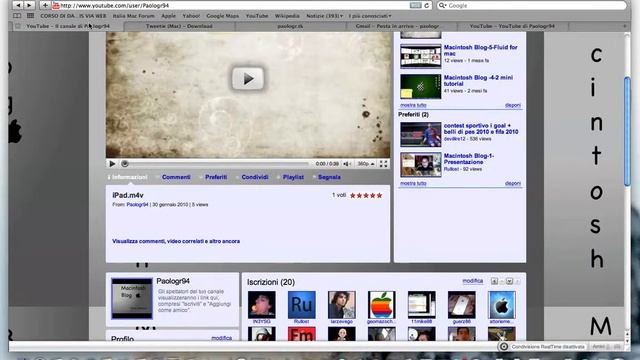
Task: Rate video using the five red stars
Action: (366, 196)
